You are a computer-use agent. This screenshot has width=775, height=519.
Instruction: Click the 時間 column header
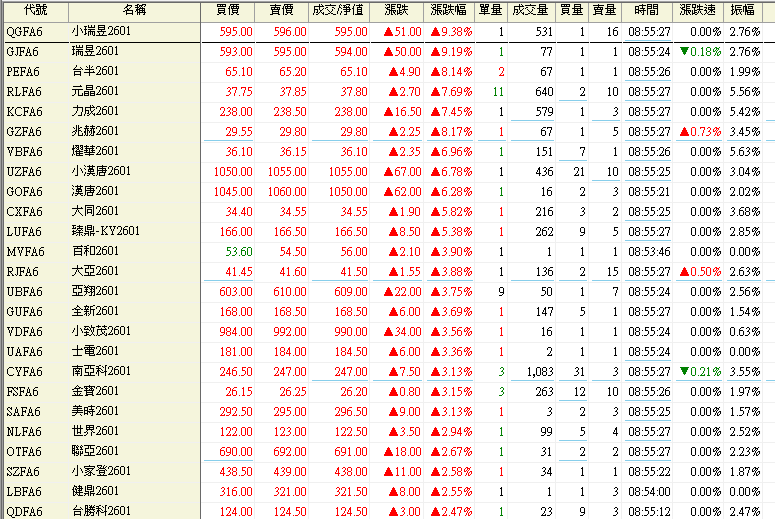(647, 10)
